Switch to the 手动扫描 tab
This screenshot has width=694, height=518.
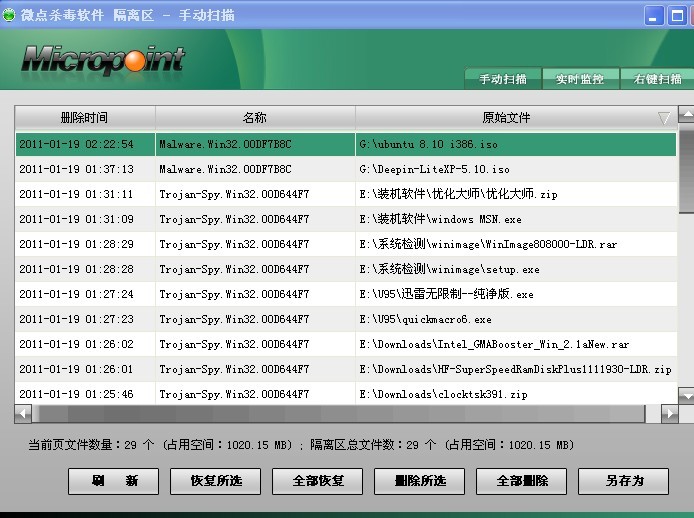tap(503, 79)
